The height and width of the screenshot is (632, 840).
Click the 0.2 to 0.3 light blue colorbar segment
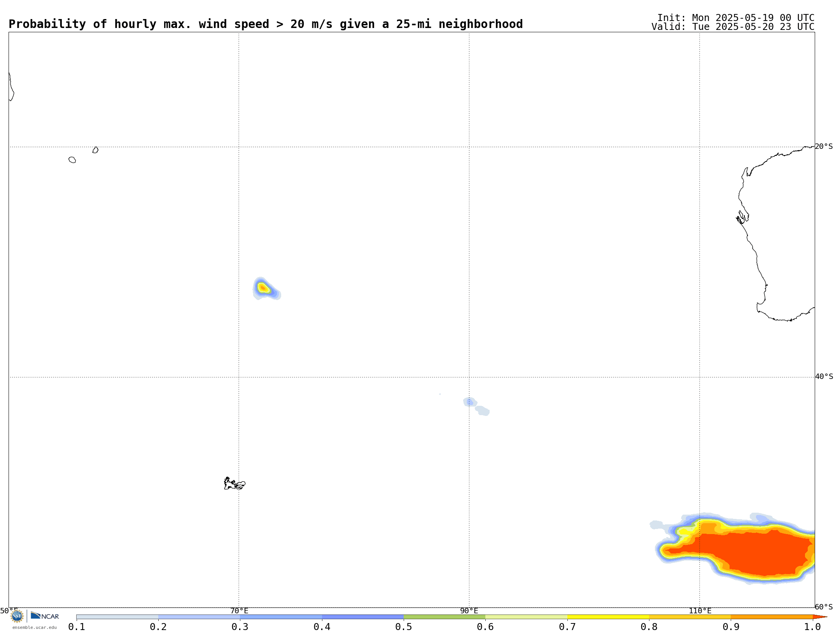coord(199,617)
